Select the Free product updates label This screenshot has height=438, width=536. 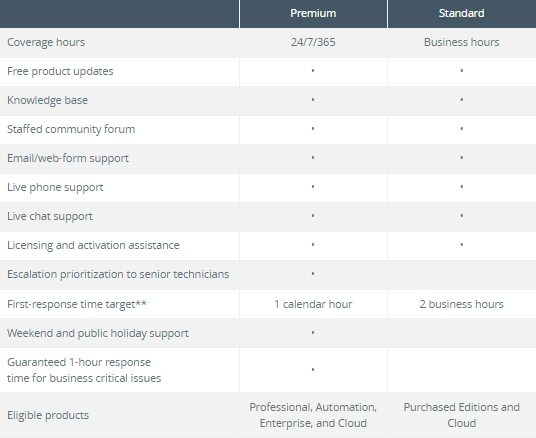click(60, 71)
